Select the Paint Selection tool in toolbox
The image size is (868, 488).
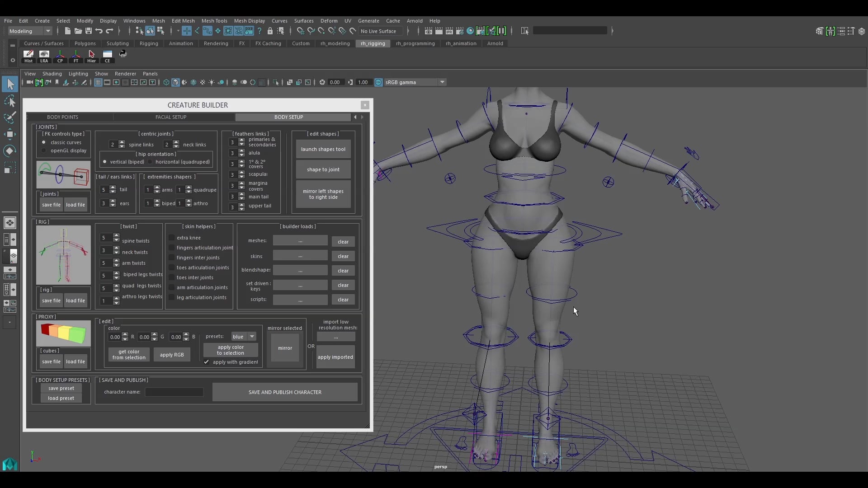(x=9, y=117)
